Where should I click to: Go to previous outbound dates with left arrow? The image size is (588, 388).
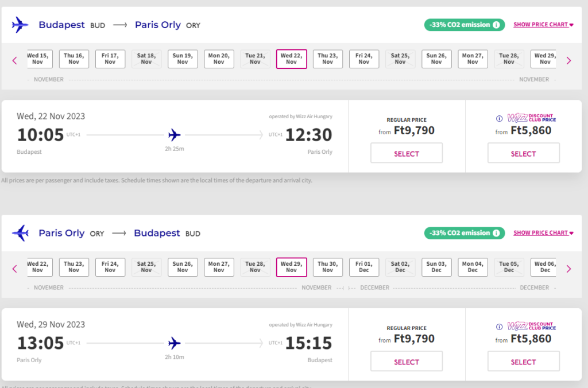(x=15, y=60)
